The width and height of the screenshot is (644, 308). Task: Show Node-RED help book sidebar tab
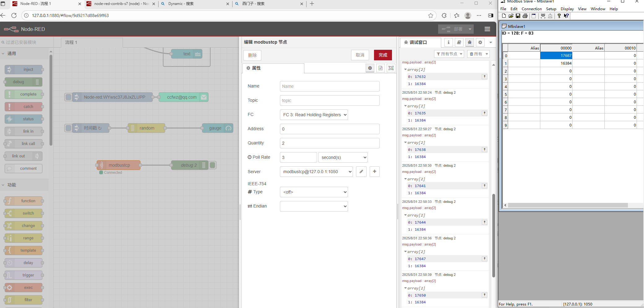coord(459,42)
